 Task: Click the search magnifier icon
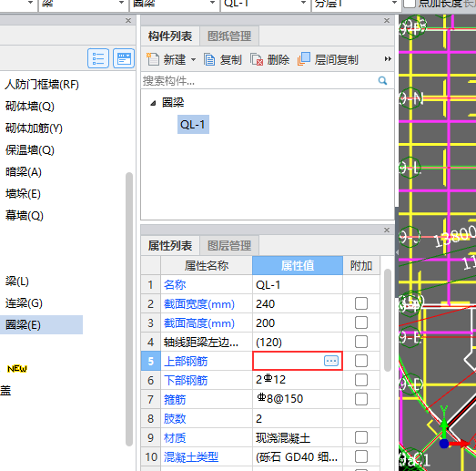(x=382, y=80)
